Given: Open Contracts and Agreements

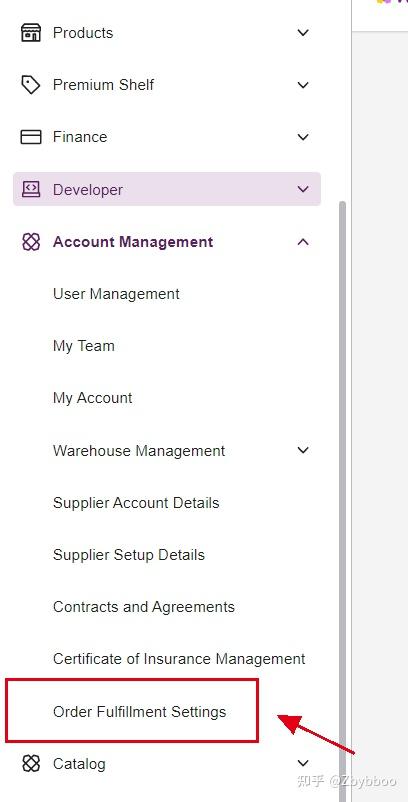Looking at the screenshot, I should tap(144, 607).
